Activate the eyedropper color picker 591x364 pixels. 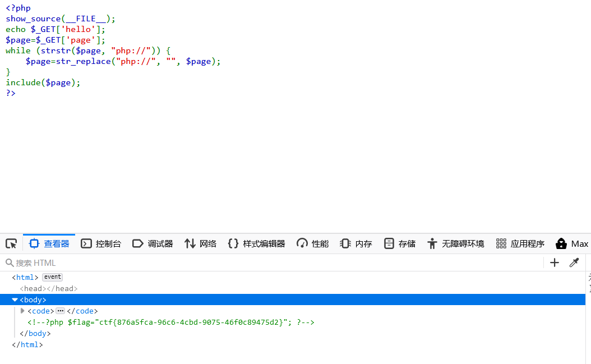point(574,263)
